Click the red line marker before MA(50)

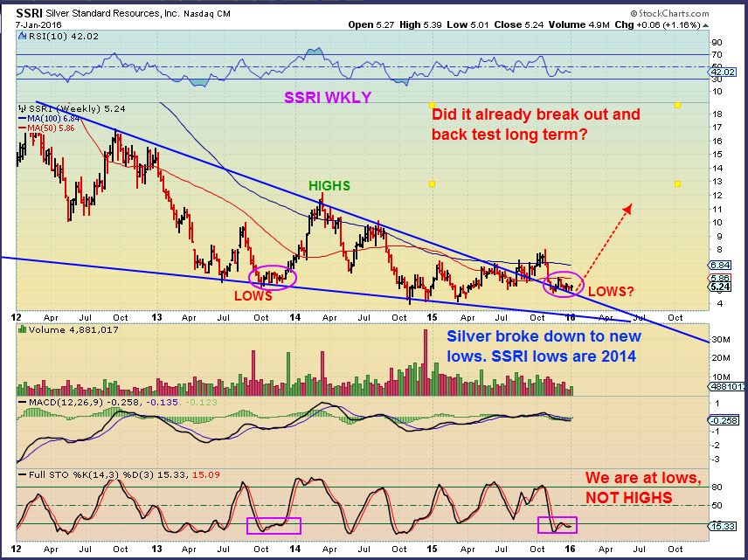(x=22, y=128)
